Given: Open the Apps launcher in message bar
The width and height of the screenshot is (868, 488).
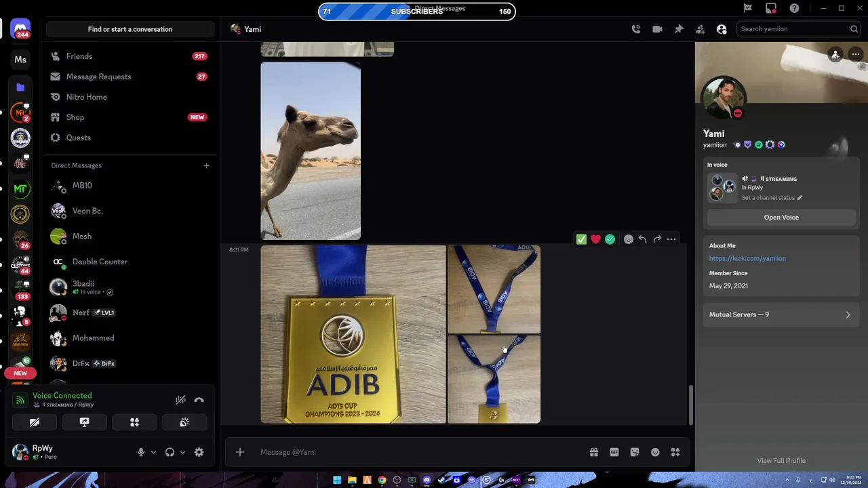Looking at the screenshot, I should coord(675,452).
